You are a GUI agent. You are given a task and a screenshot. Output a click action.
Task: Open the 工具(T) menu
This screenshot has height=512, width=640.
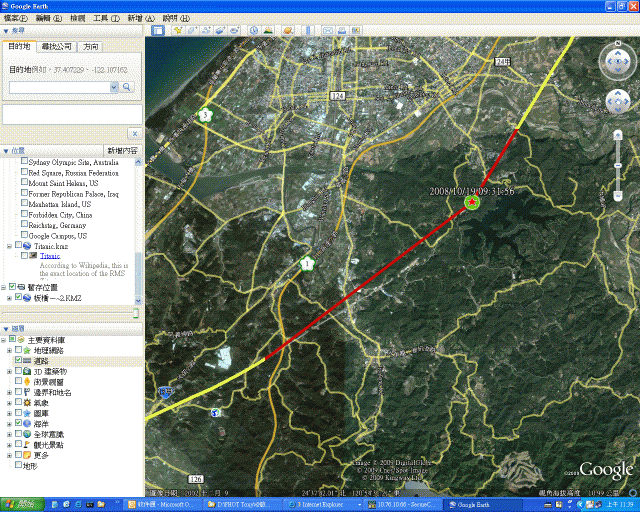106,18
